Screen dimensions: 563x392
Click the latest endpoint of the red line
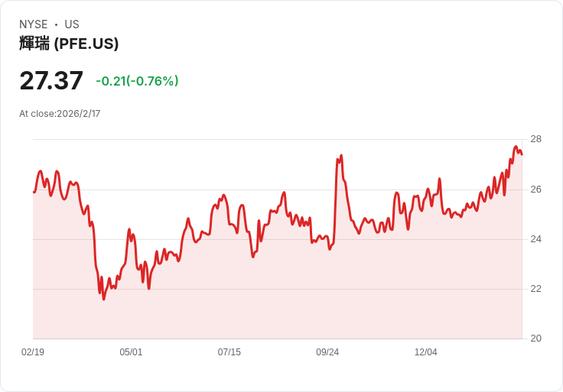click(x=522, y=154)
